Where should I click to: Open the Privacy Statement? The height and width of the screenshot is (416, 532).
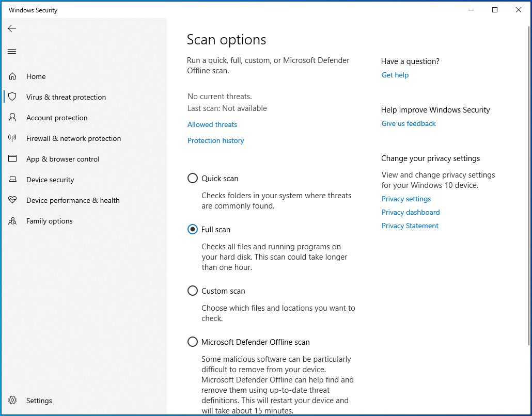[x=410, y=226]
